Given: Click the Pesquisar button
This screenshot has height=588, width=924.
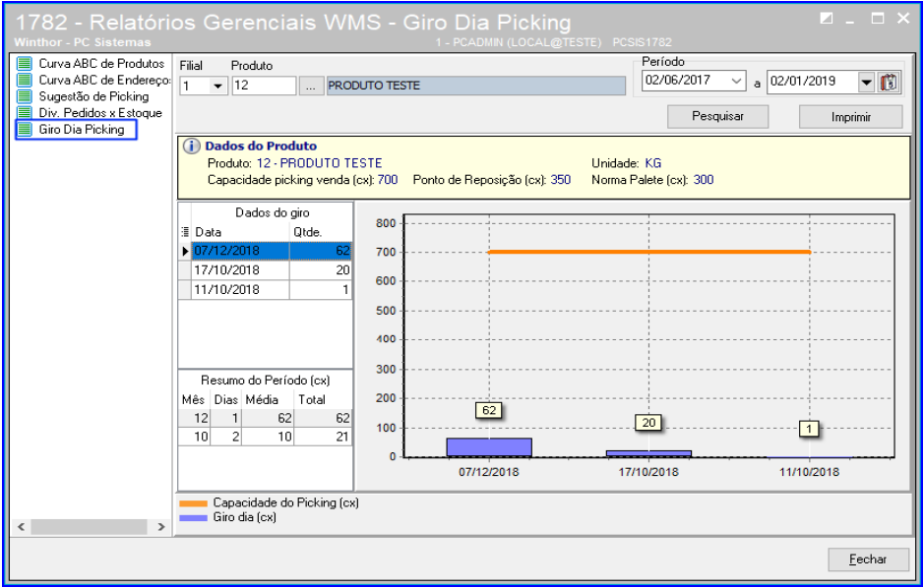Looking at the screenshot, I should pyautogui.click(x=717, y=117).
